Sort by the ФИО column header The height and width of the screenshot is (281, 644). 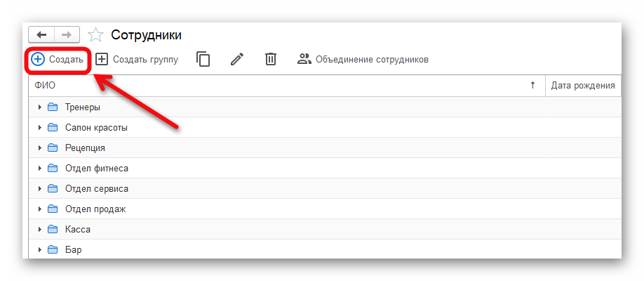point(45,86)
